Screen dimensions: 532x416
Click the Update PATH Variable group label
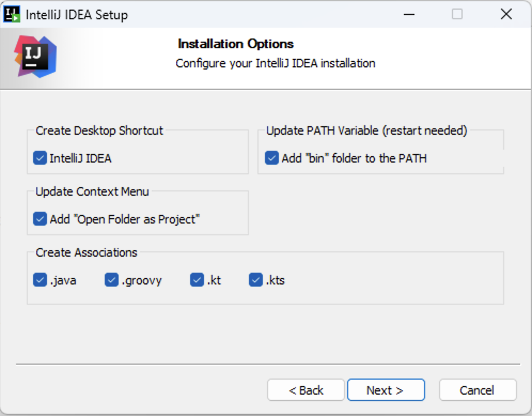click(367, 131)
